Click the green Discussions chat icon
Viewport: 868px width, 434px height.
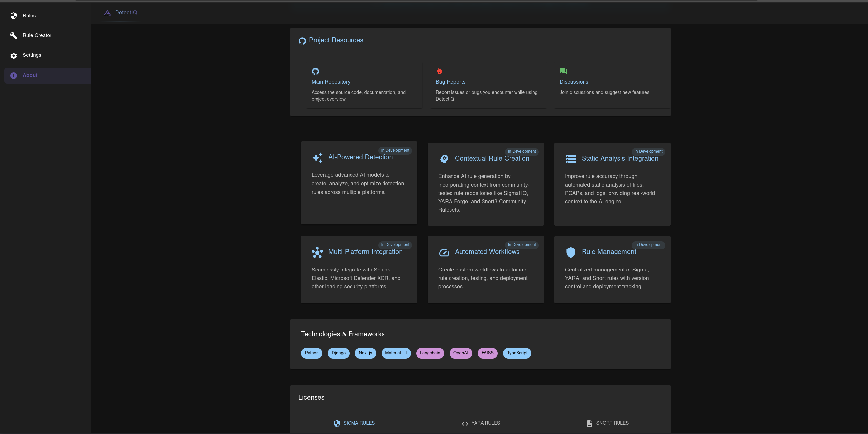[563, 71]
